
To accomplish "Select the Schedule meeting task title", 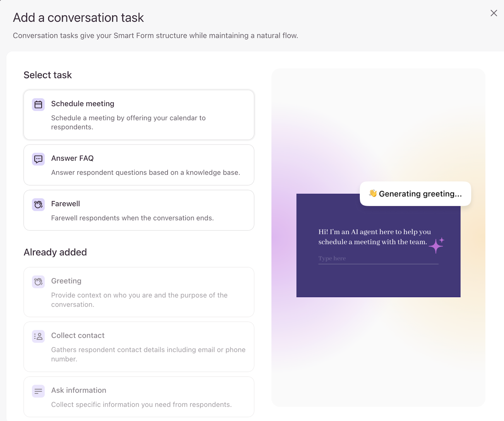I will pyautogui.click(x=83, y=104).
